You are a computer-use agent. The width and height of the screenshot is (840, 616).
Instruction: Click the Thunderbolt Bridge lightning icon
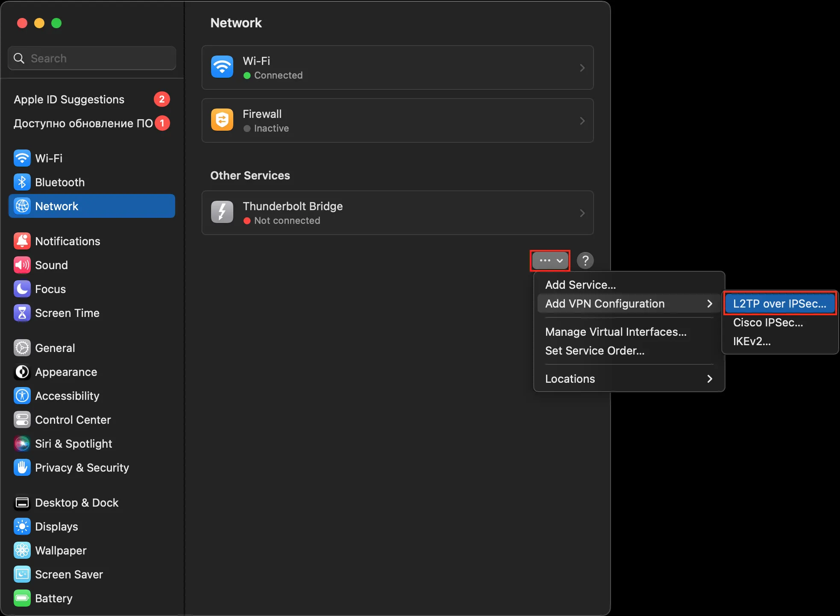coord(222,212)
